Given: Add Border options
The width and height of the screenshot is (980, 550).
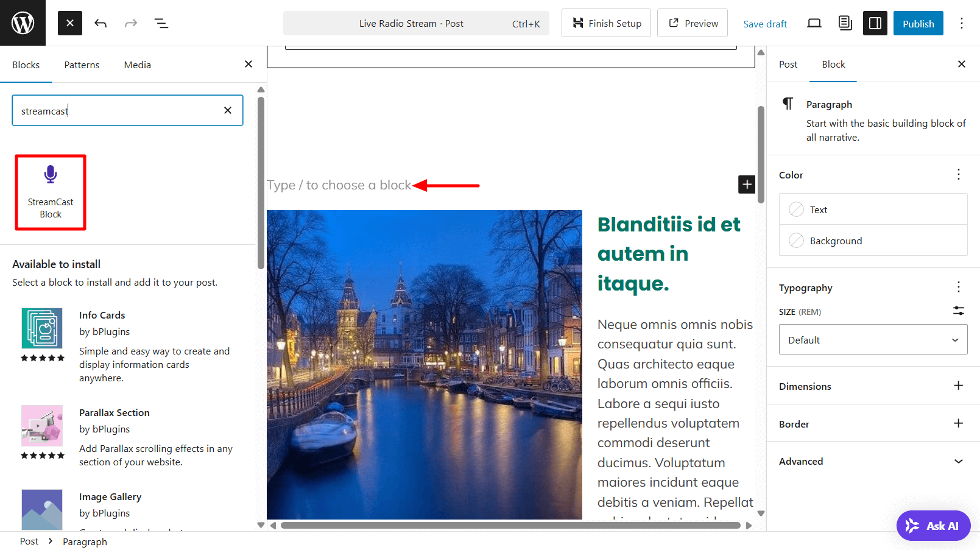Looking at the screenshot, I should (959, 423).
